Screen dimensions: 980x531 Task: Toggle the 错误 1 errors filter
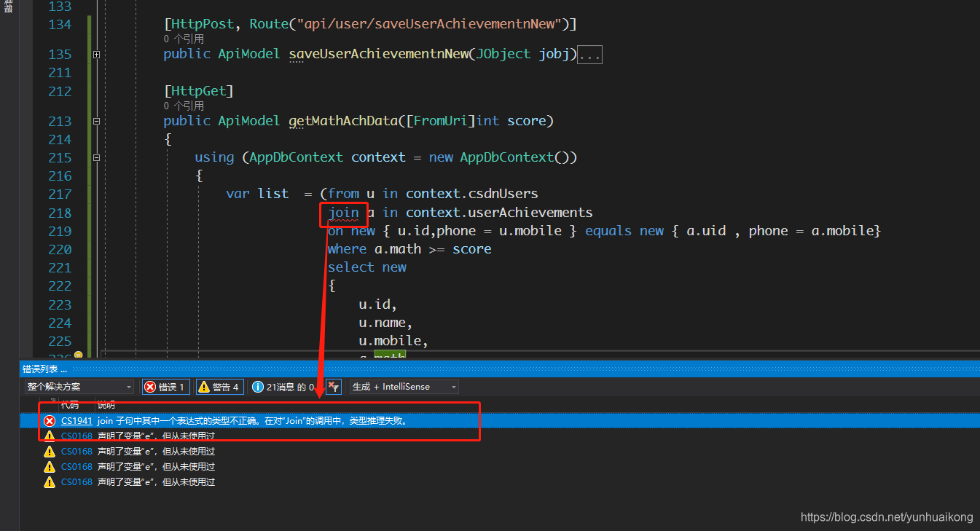click(x=165, y=386)
